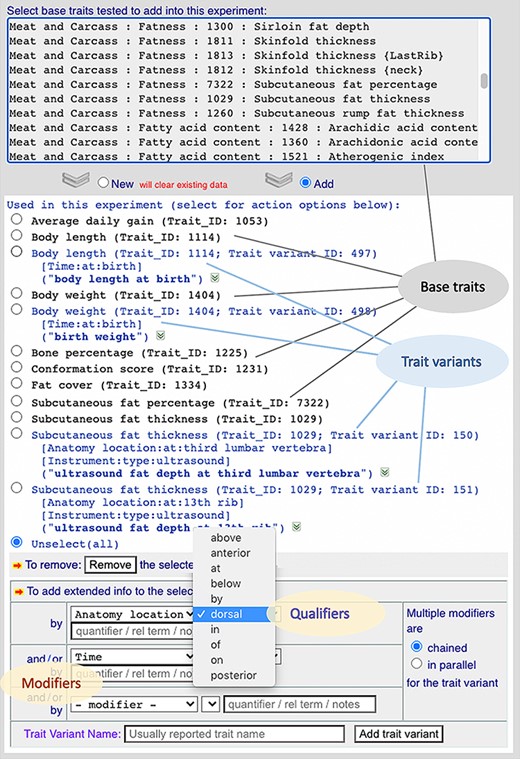This screenshot has height=759, width=520.
Task: Click quantifier field under Anatomy location
Action: pos(132,631)
